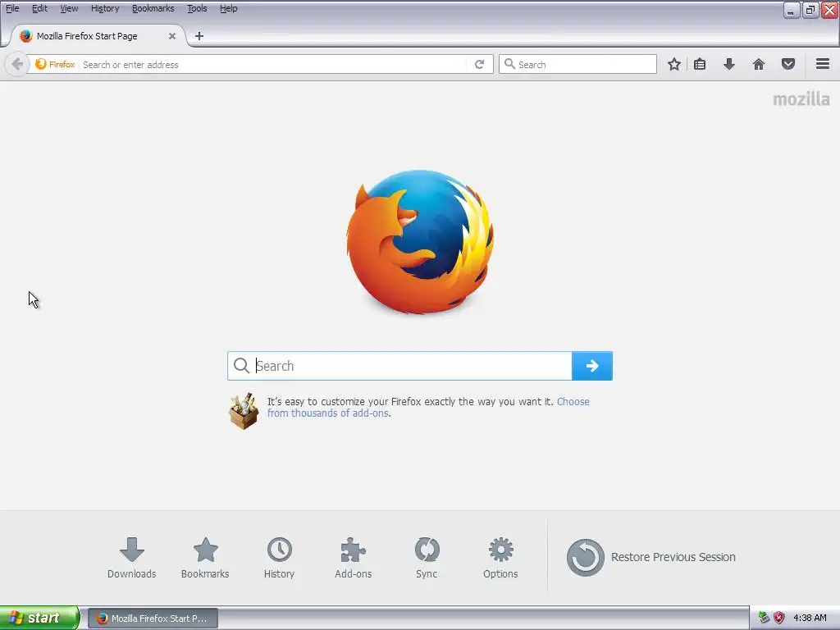This screenshot has width=840, height=630.
Task: Click the Firefox logo image
Action: pos(420,242)
